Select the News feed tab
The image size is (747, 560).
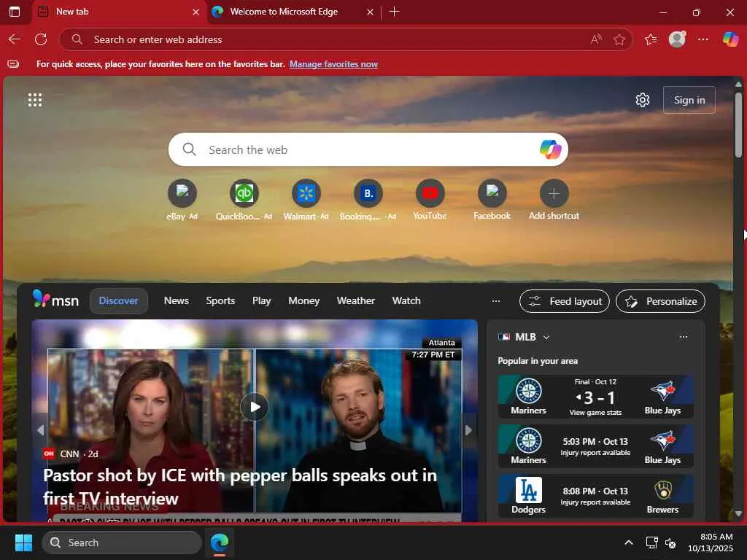tap(177, 301)
